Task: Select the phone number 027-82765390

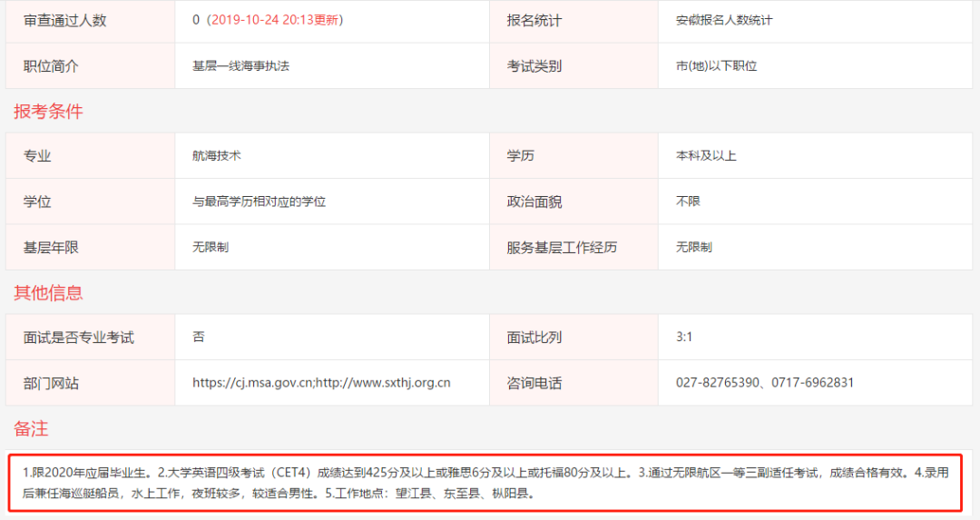Action: 718,382
